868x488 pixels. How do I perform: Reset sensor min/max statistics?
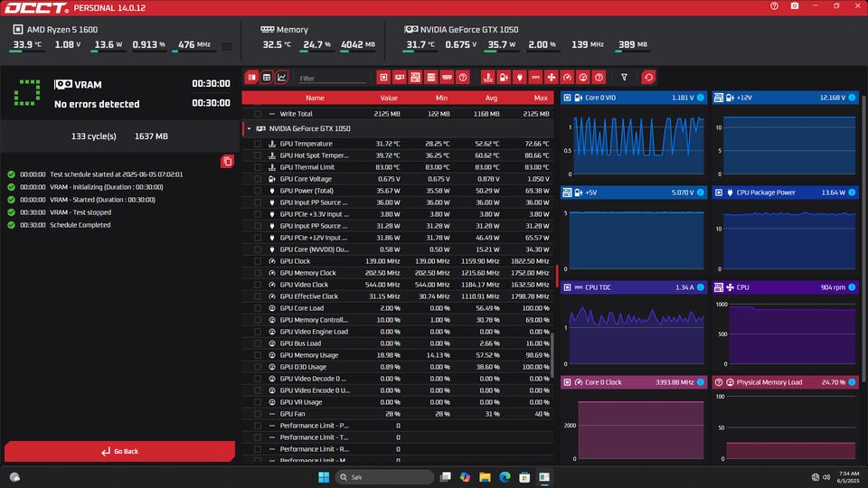coord(649,78)
